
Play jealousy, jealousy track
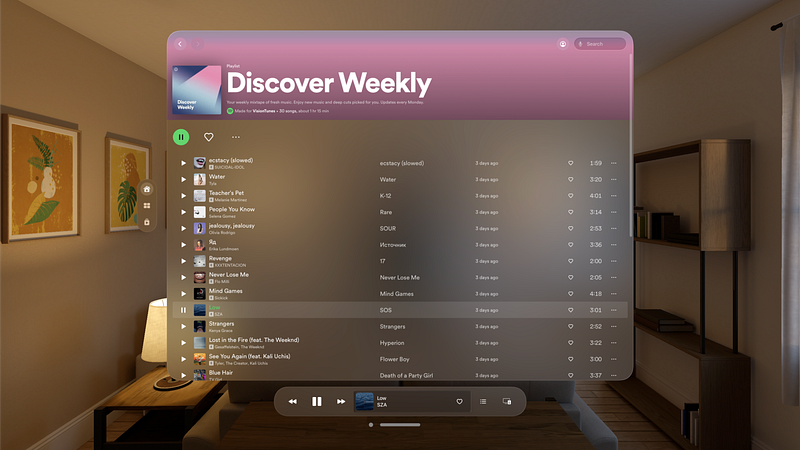[183, 229]
